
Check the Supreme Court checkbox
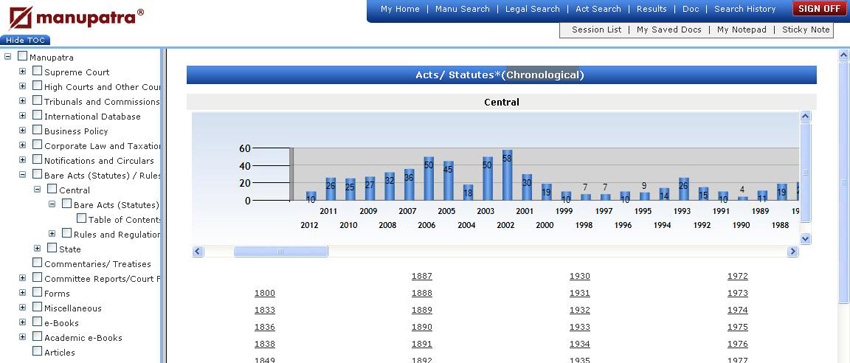point(37,71)
